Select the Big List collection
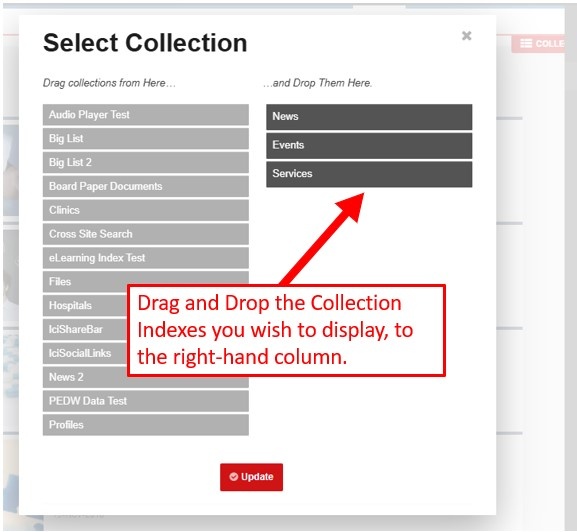The height and width of the screenshot is (532, 577). (x=146, y=139)
